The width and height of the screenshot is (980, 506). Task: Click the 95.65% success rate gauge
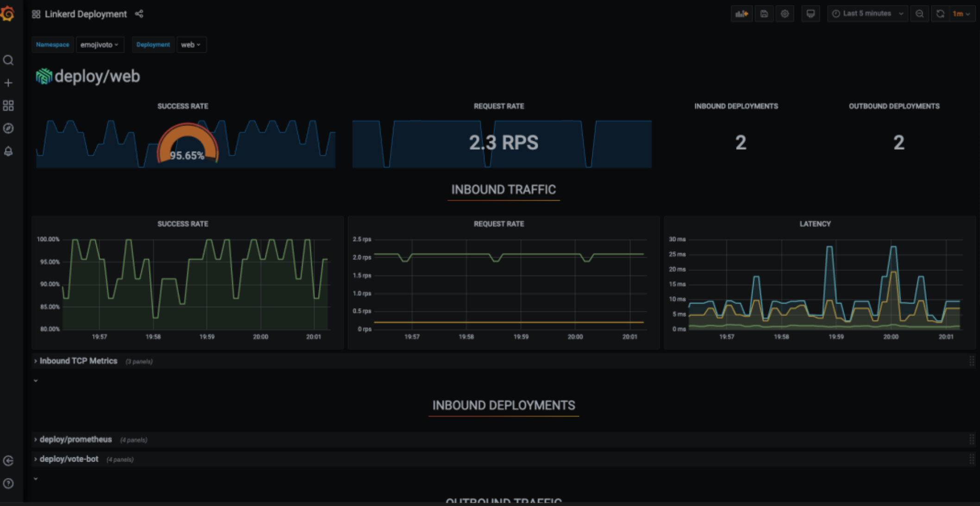pos(187,144)
